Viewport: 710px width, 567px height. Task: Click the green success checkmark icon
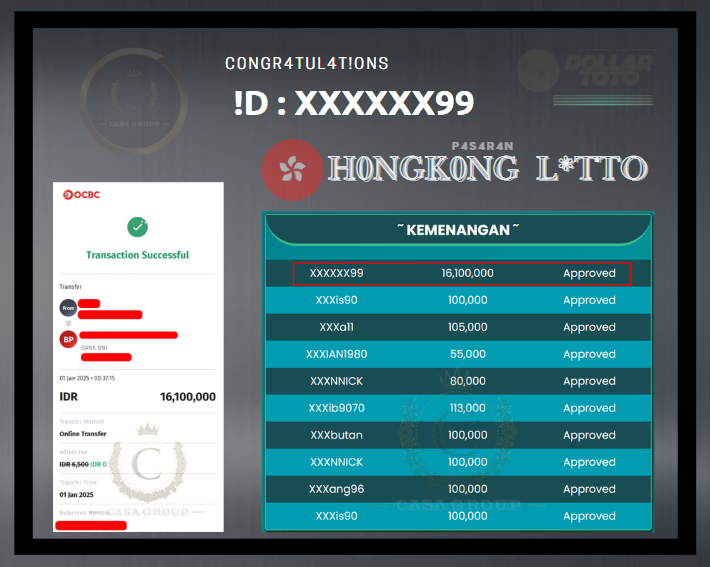click(137, 227)
